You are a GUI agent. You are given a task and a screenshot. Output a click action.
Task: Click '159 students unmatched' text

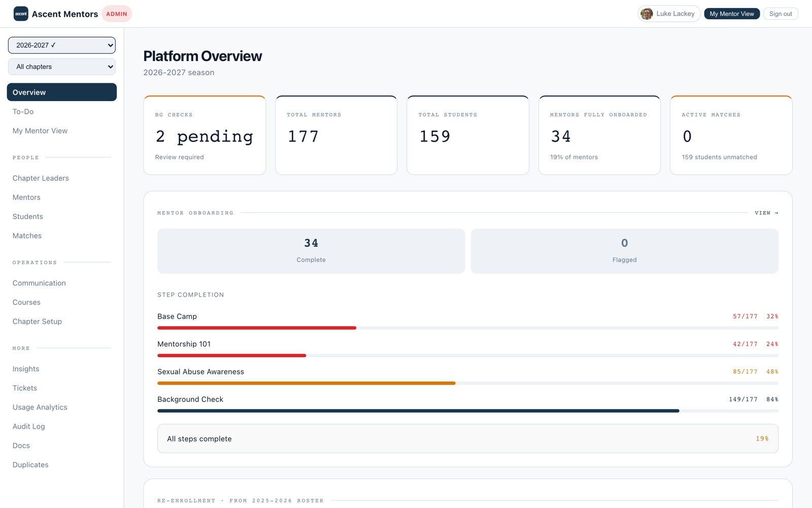tap(719, 157)
